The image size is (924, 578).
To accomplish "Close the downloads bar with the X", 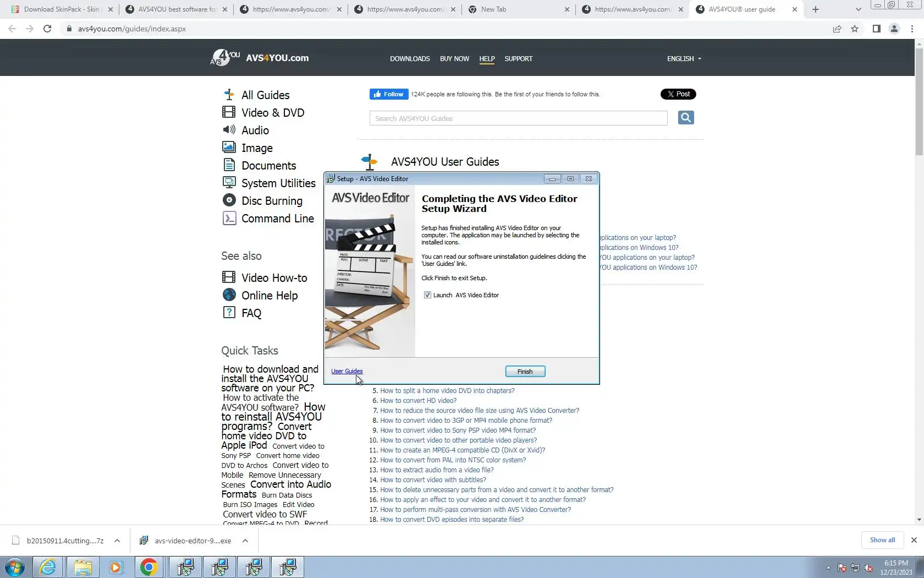I will pos(914,540).
